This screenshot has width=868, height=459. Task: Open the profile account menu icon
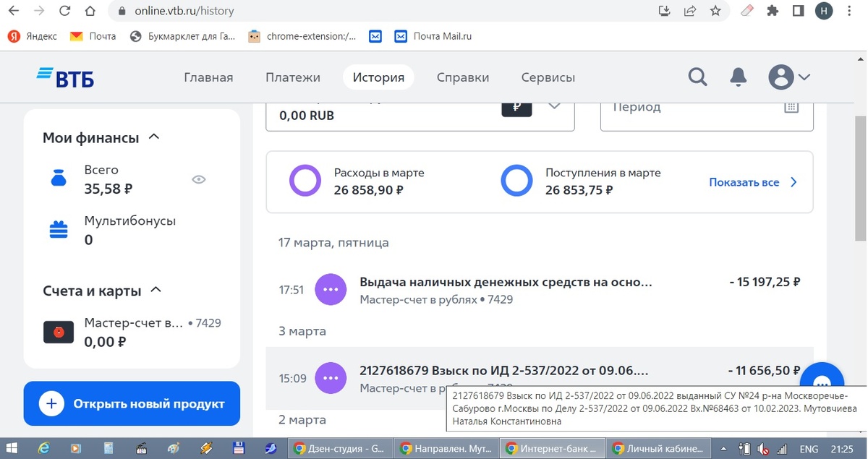click(x=782, y=77)
